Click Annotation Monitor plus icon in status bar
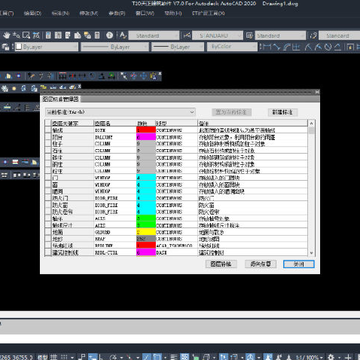Screen dimensions: 360x360 point(349,357)
